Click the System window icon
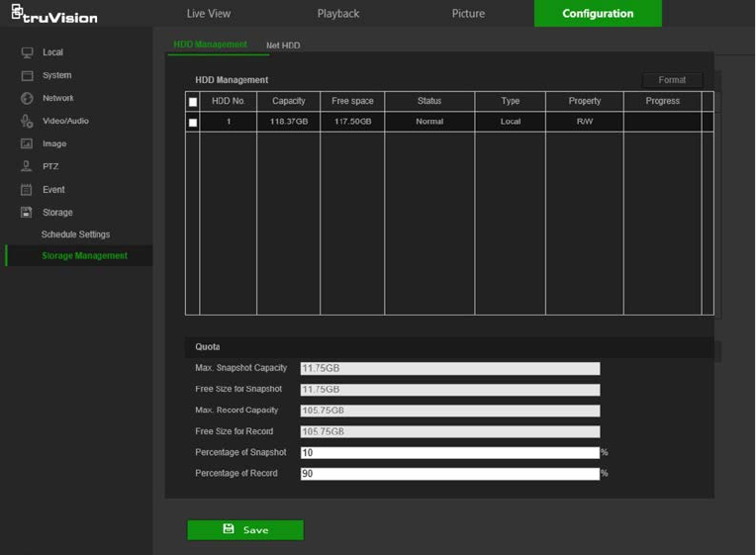Viewport: 756px width, 555px height. tap(27, 76)
